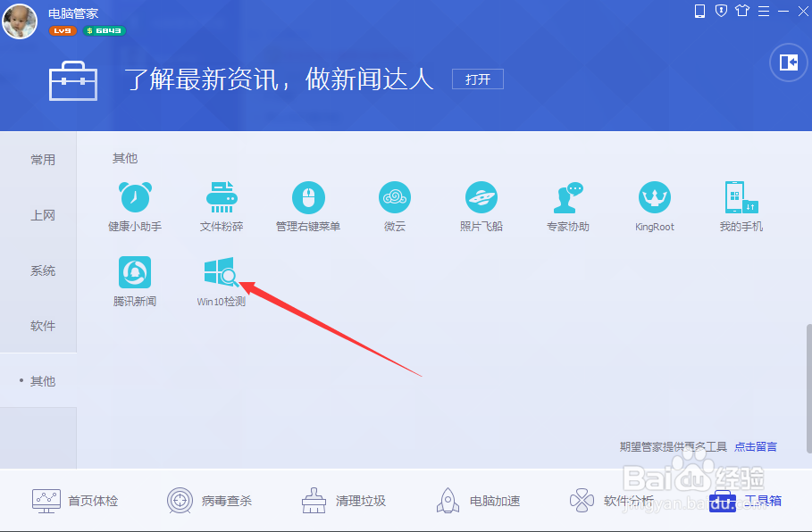Launch Win10检测 detection tool

222,281
